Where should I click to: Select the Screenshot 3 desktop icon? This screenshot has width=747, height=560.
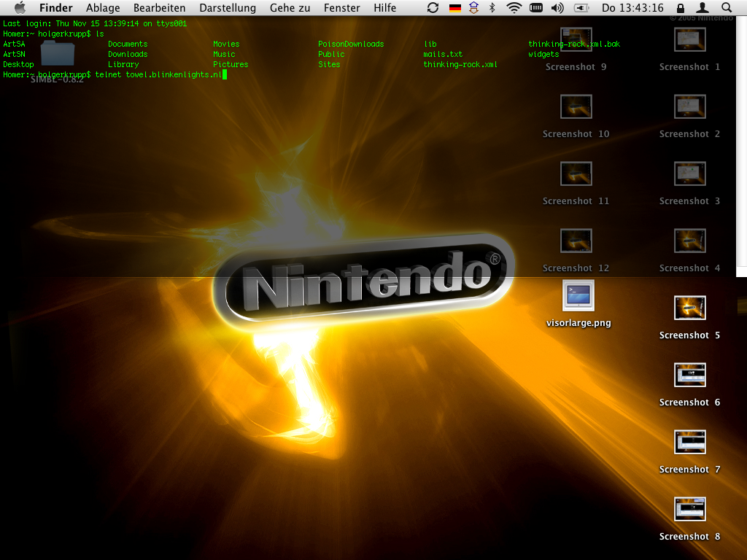click(x=689, y=174)
